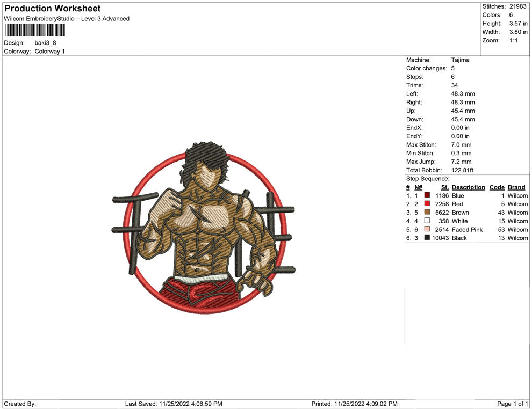The width and height of the screenshot is (532, 409).
Task: Click the stitch count 1186 for Blue
Action: [x=442, y=195]
